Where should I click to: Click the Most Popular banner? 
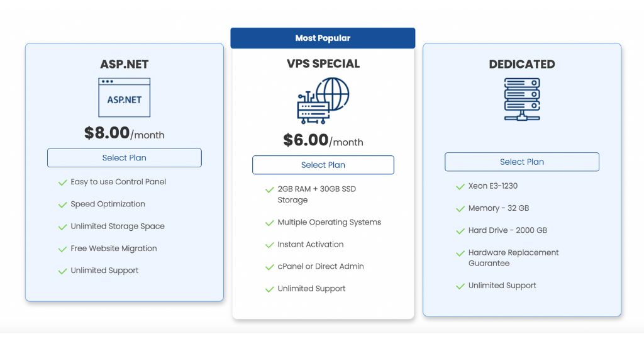pos(323,38)
